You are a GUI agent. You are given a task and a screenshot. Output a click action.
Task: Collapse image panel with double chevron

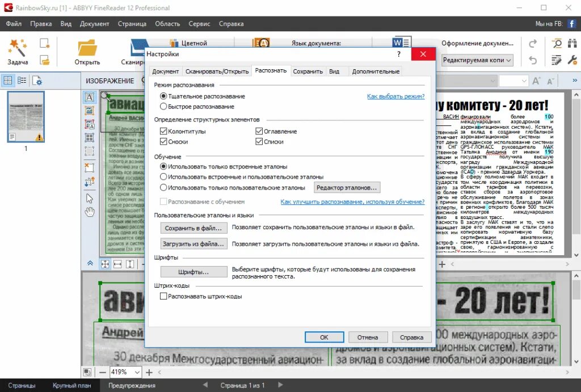[90, 263]
